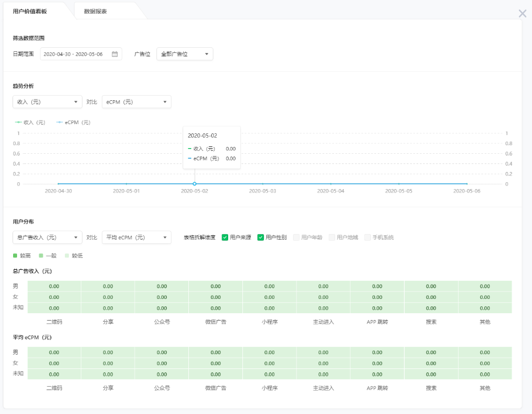Uncheck the 用户来源 checkbox

tap(225, 237)
